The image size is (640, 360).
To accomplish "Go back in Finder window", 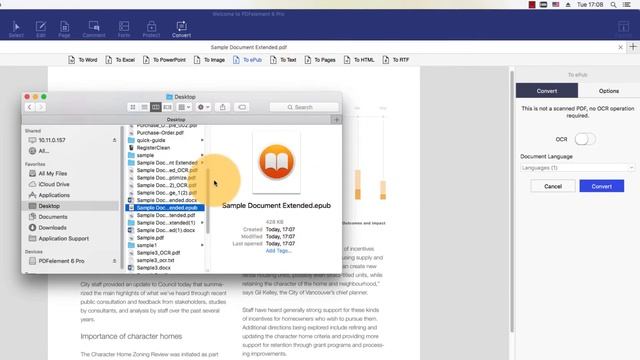I will (29, 107).
